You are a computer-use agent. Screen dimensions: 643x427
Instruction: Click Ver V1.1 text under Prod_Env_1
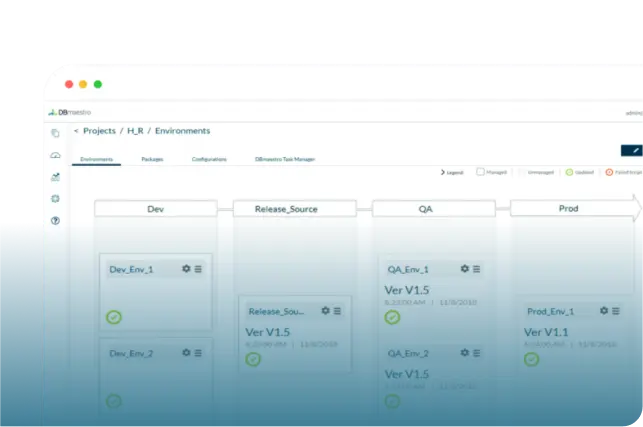click(546, 332)
